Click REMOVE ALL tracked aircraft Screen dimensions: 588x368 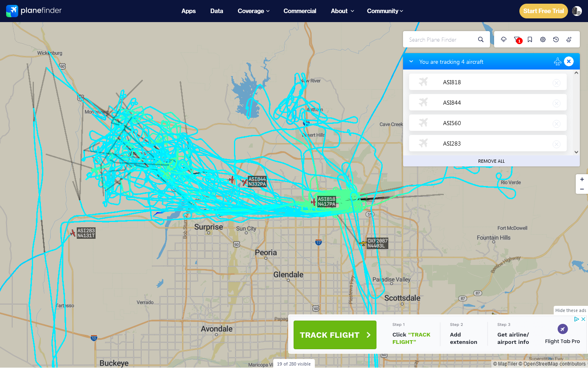coord(491,161)
